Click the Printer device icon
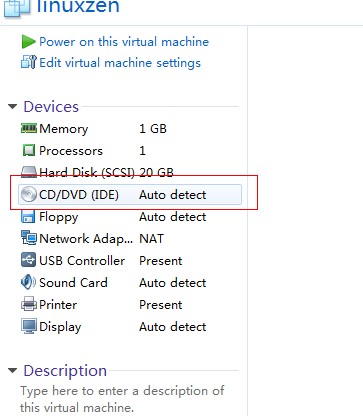The width and height of the screenshot is (363, 416). (x=29, y=304)
